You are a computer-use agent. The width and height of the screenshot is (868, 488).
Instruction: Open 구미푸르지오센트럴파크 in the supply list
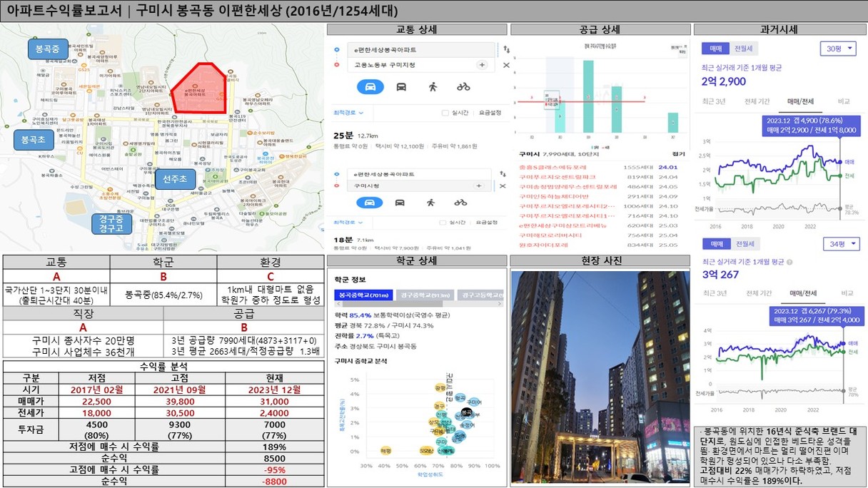[x=558, y=177]
